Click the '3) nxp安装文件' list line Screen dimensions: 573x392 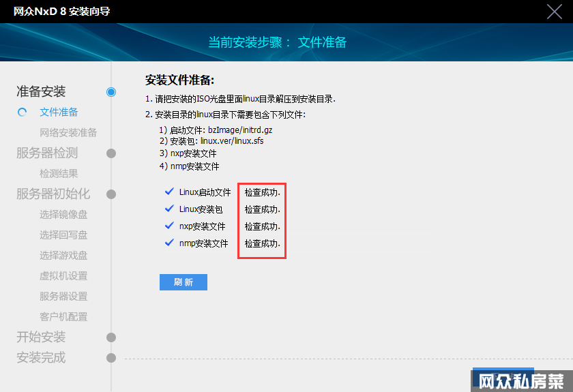tap(188, 153)
